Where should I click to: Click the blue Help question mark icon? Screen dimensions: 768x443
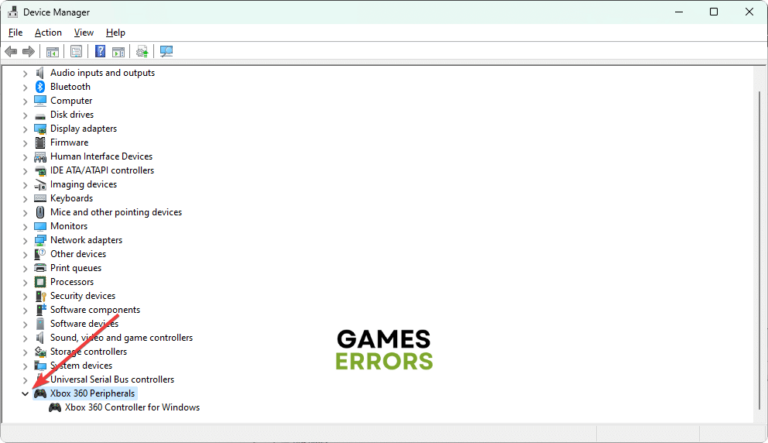(100, 51)
